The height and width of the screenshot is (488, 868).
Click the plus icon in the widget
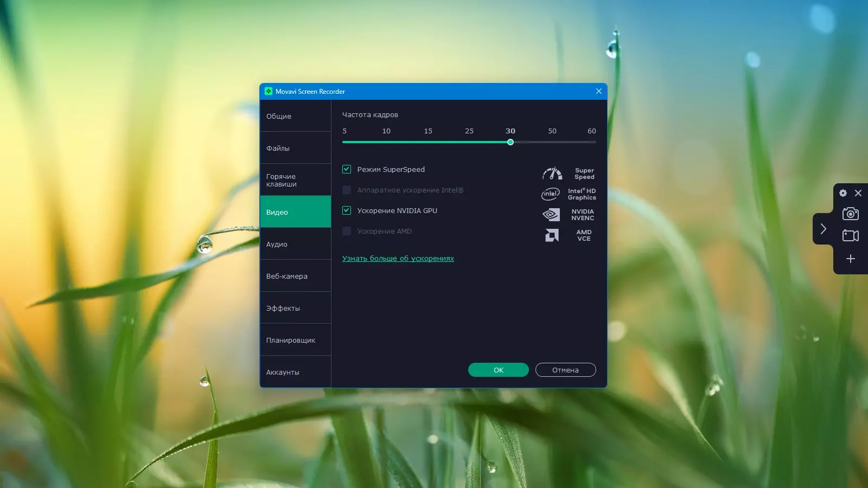[x=851, y=259]
